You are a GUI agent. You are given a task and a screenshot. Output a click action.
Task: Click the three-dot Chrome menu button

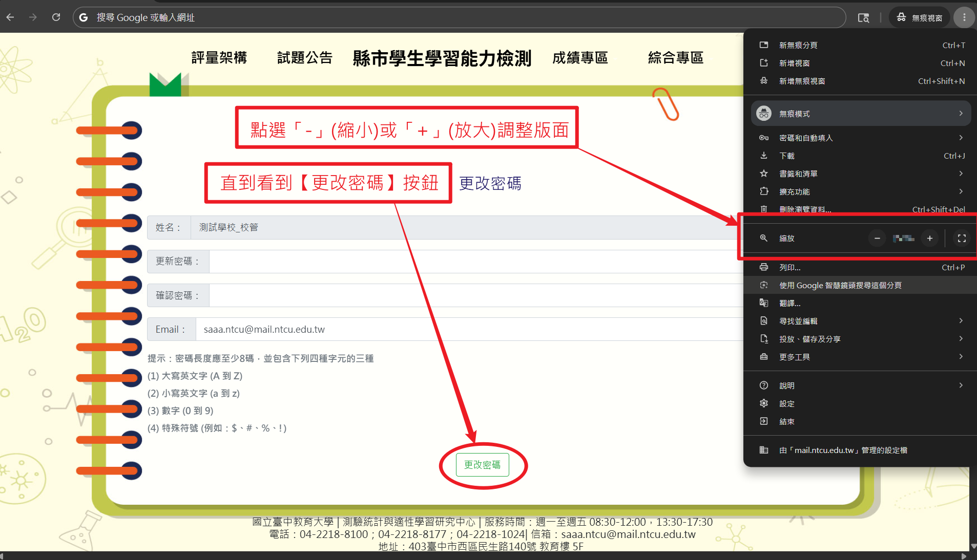click(x=964, y=17)
